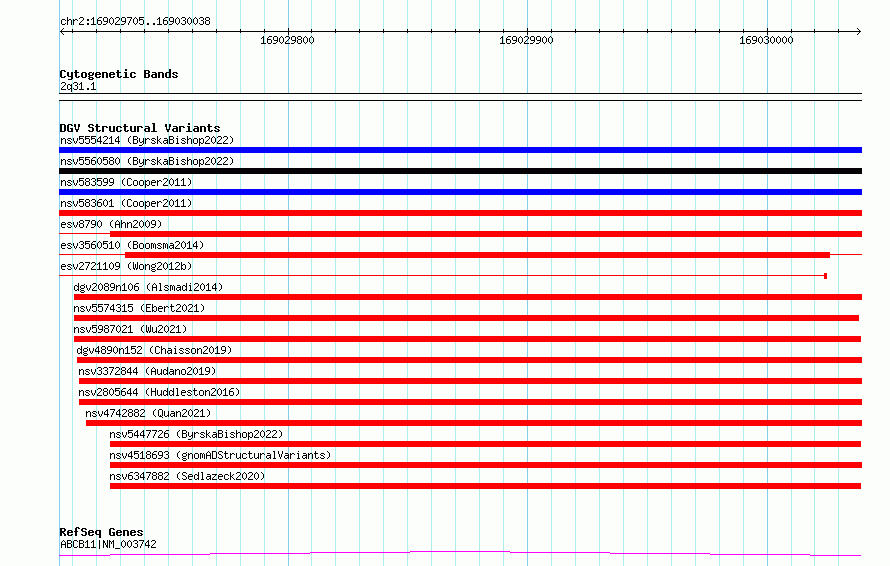Select the red bar under nsv4742882

click(474, 423)
